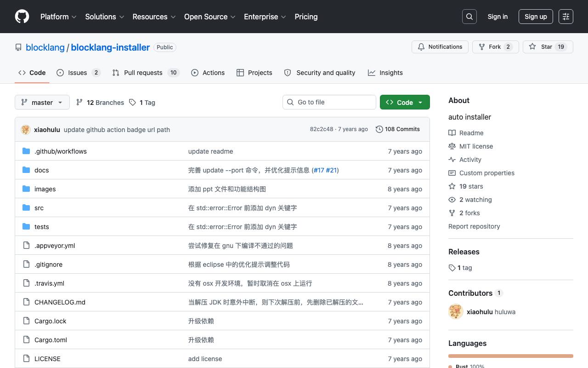This screenshot has height=368, width=588.
Task: Switch to the Actions tab
Action: click(x=208, y=73)
